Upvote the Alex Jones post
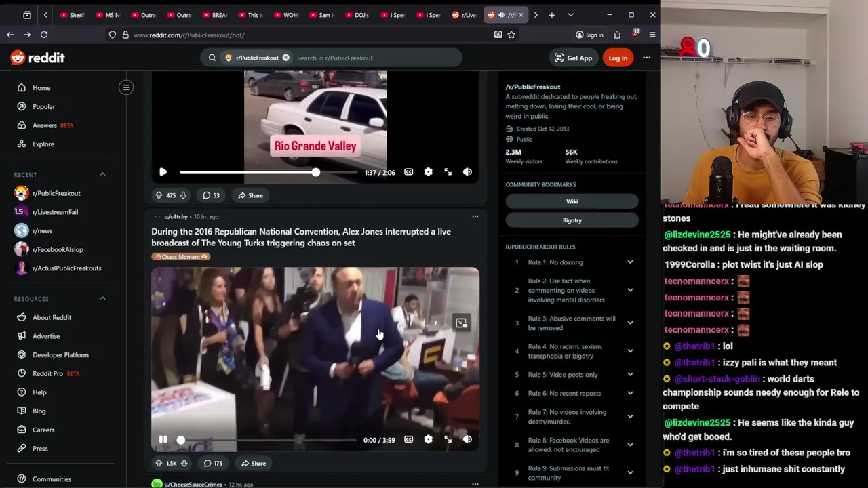Viewport: 868px width, 488px height. point(159,463)
